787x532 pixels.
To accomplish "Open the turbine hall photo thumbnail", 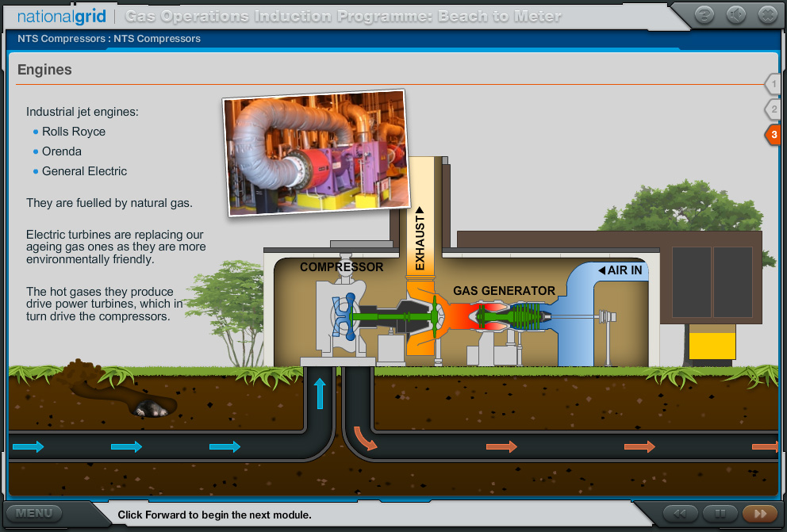I will click(315, 153).
